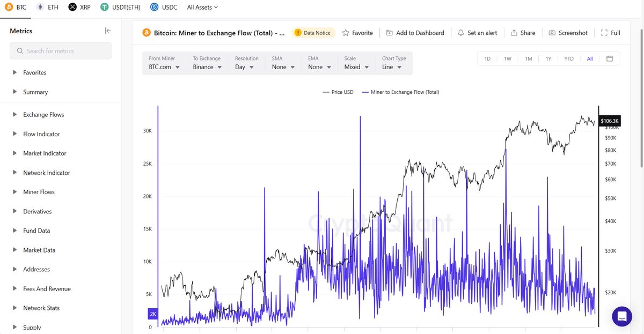Select the BTC asset tab
The image size is (644, 334).
(14, 8)
